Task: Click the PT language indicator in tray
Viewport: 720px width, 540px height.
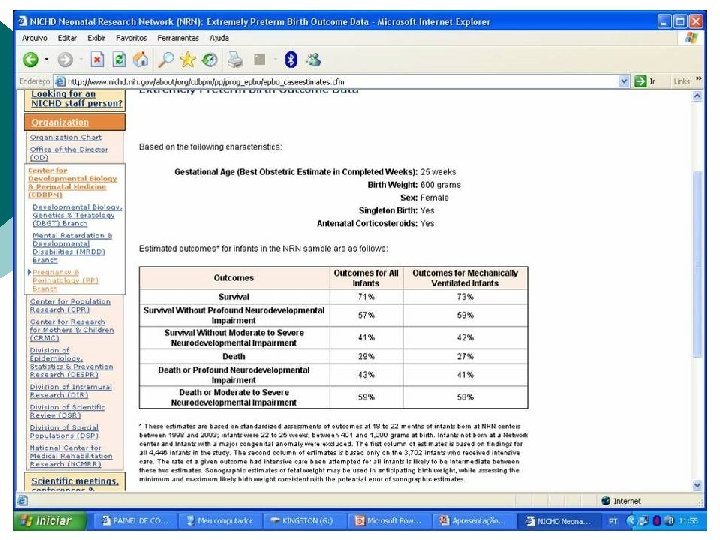Action: tap(613, 521)
